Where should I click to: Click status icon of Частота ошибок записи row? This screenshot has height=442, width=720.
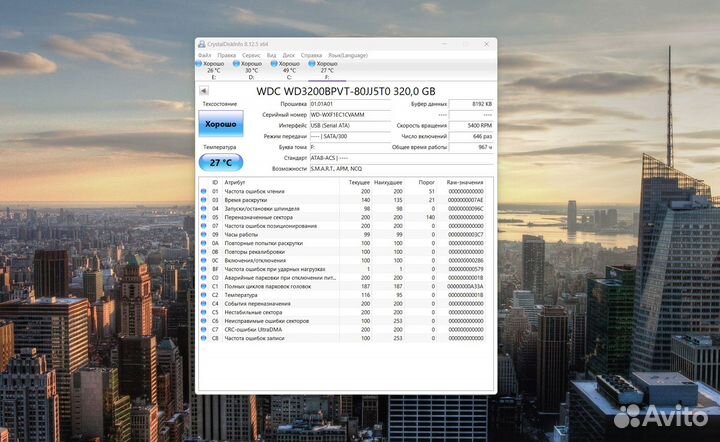(203, 338)
